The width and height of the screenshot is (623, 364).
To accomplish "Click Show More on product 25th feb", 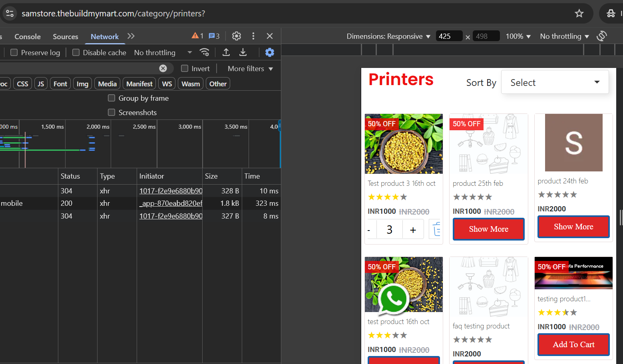I will (489, 229).
